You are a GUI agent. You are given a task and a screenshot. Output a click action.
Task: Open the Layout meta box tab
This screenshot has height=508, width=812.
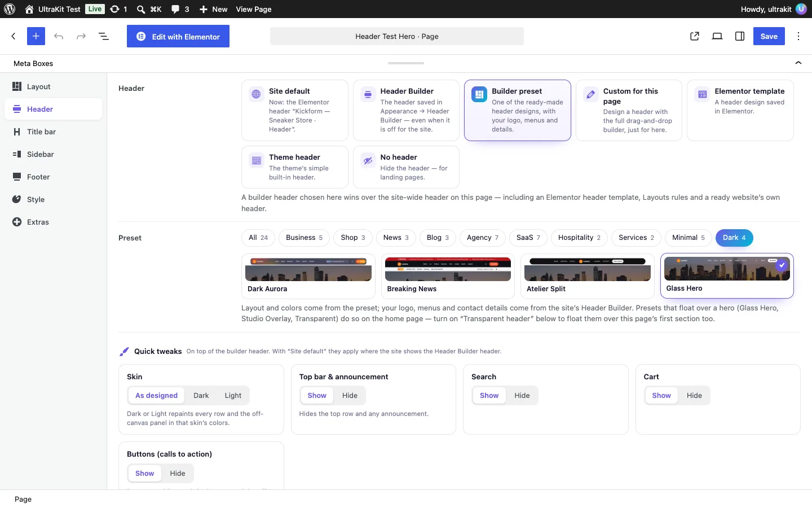tap(54, 86)
